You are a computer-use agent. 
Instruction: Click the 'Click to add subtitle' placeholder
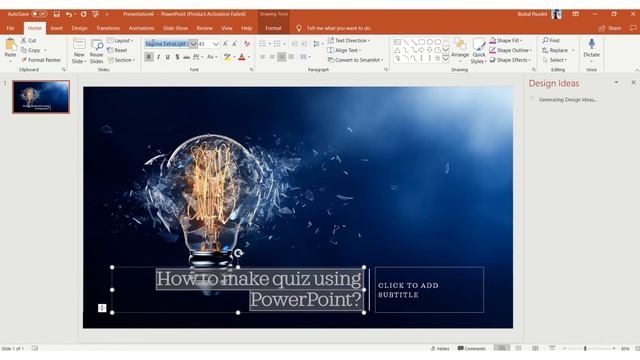429,290
